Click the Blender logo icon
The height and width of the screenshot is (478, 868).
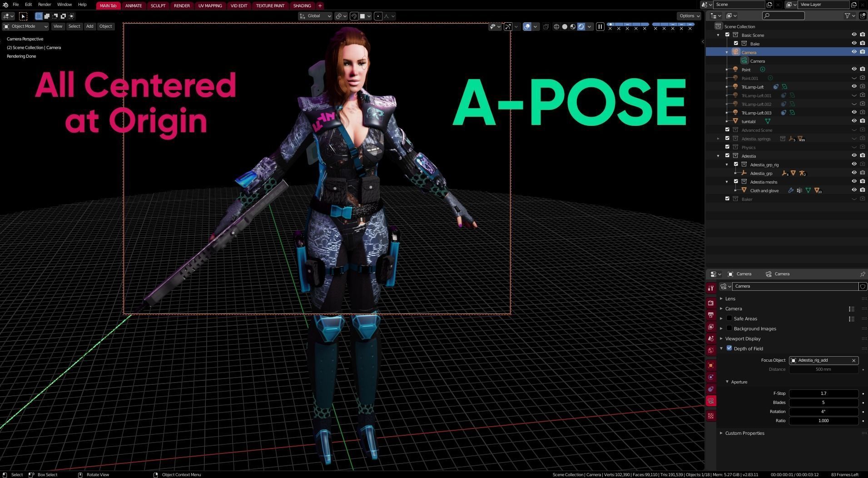pyautogui.click(x=5, y=5)
